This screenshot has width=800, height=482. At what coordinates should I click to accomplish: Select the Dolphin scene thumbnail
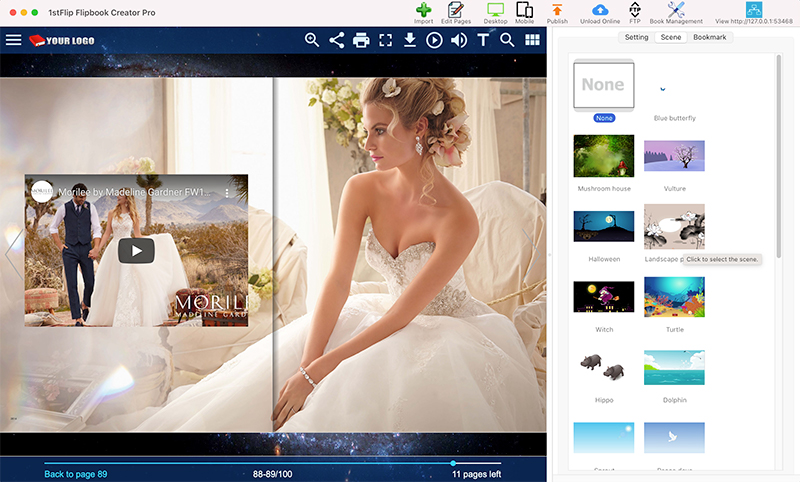point(674,367)
